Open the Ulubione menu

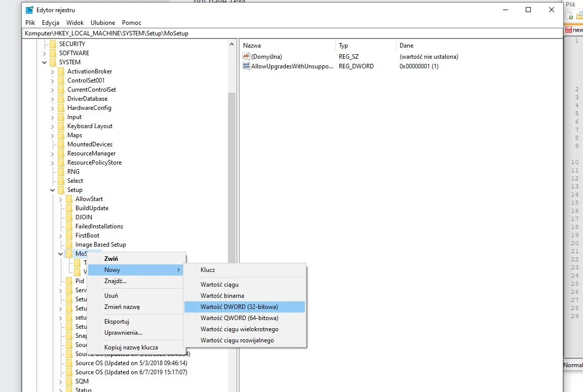[x=103, y=22]
